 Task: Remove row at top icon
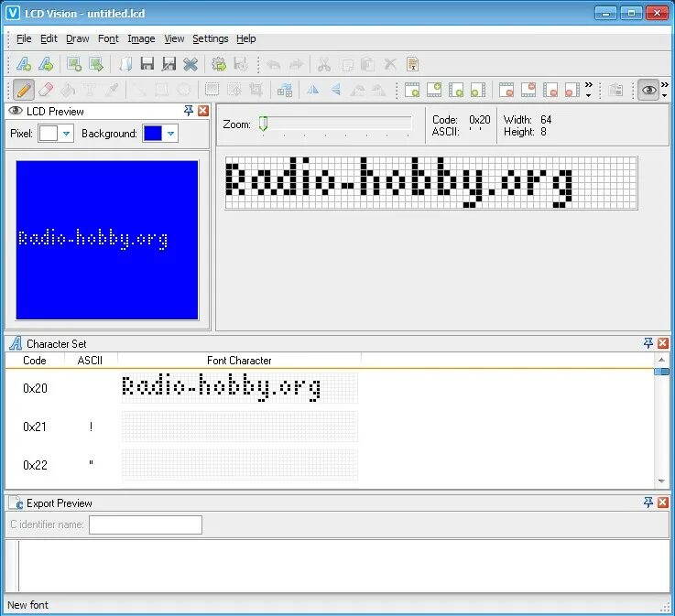(506, 90)
